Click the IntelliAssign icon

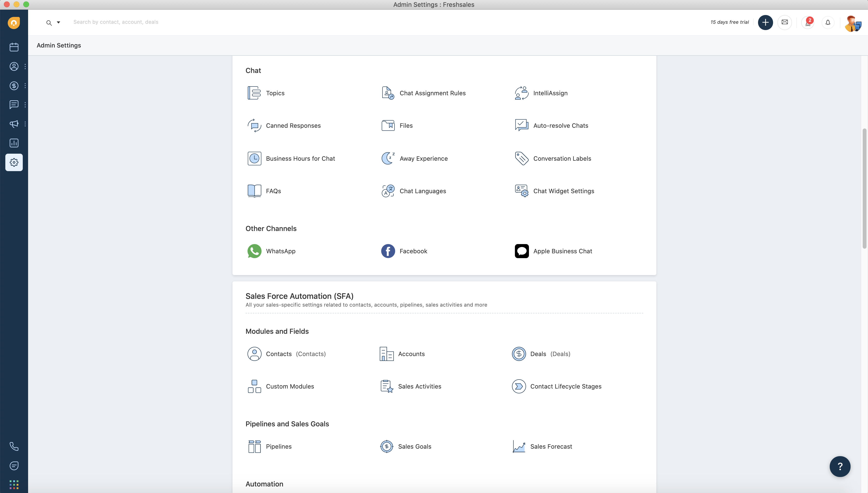(522, 93)
